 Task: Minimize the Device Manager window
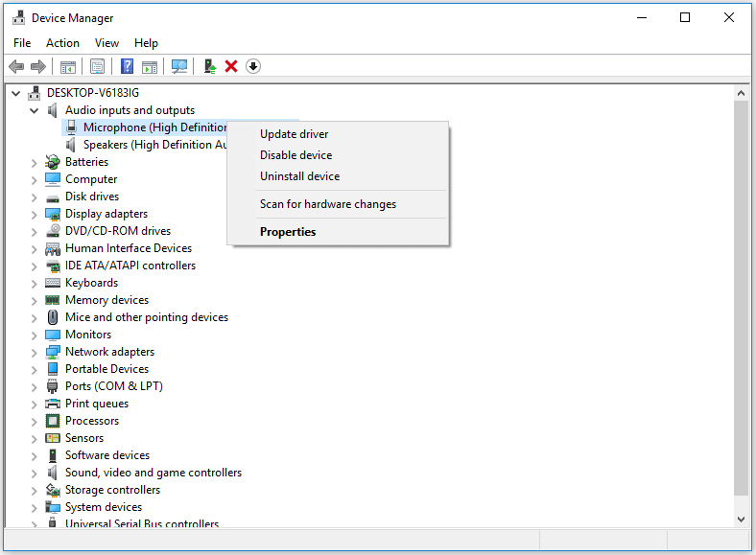pyautogui.click(x=641, y=18)
